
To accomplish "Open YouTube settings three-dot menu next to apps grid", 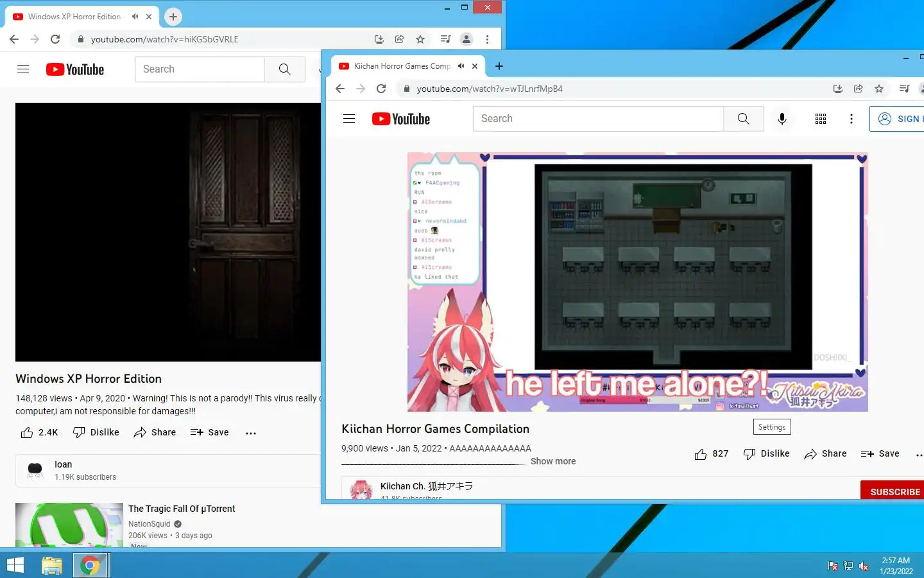I will [851, 119].
